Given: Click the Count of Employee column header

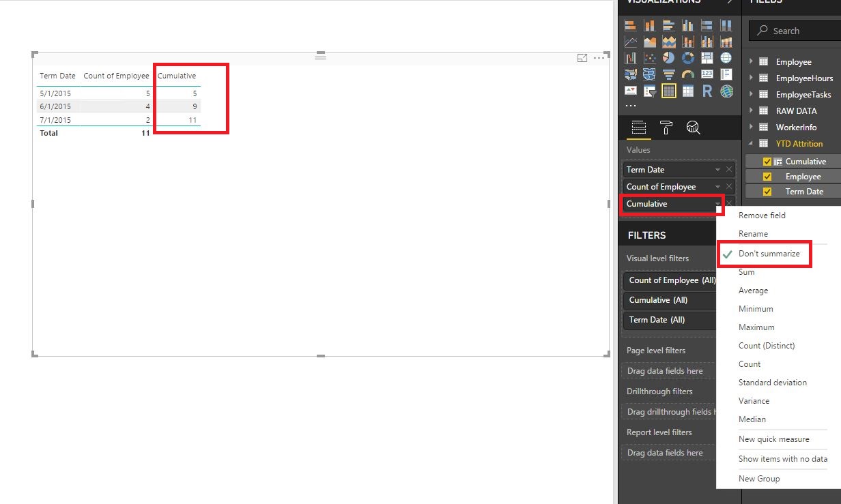Looking at the screenshot, I should [x=116, y=76].
